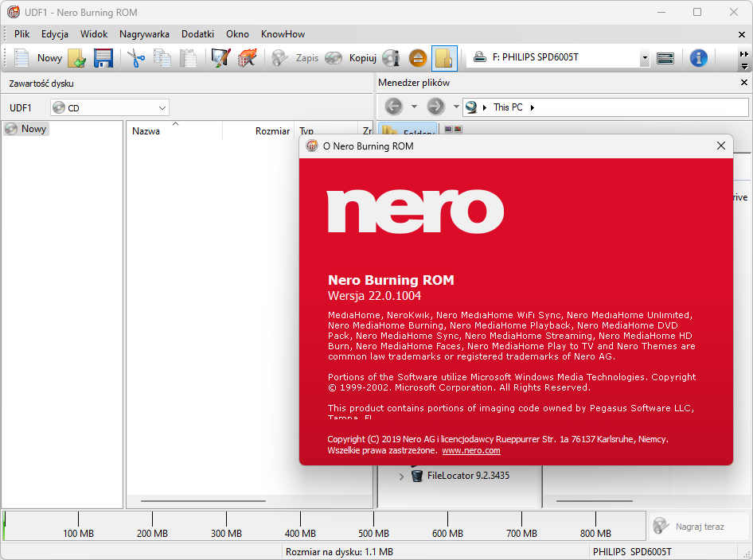Open the Dodatki menu
This screenshot has width=753, height=560.
pyautogui.click(x=197, y=34)
